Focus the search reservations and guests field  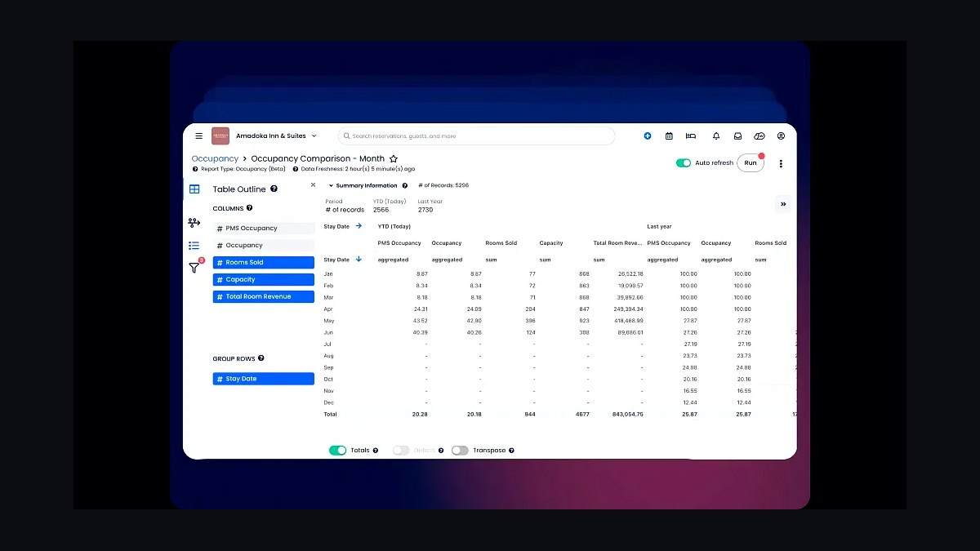tap(476, 136)
